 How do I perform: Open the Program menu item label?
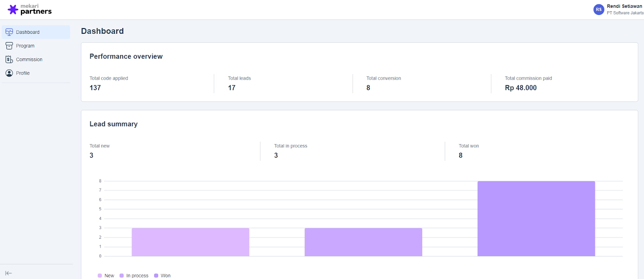click(25, 46)
